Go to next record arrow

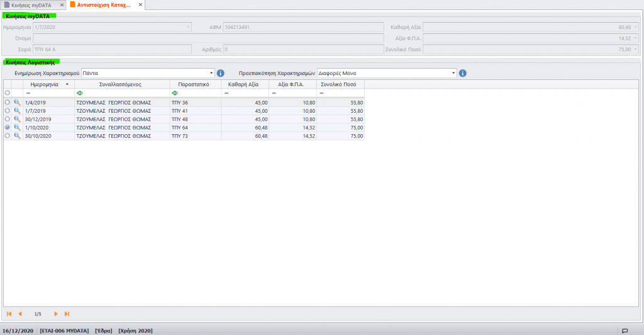(56, 314)
